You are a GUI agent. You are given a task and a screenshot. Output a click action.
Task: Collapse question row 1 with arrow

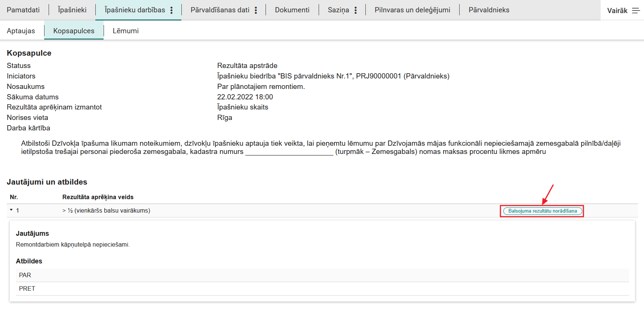pyautogui.click(x=11, y=210)
